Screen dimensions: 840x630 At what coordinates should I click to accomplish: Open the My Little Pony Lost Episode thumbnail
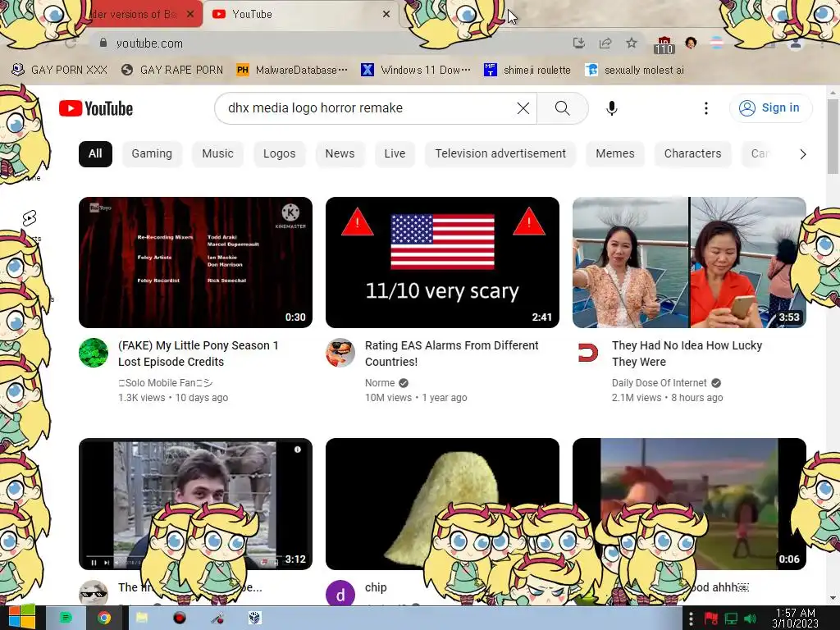pos(195,262)
